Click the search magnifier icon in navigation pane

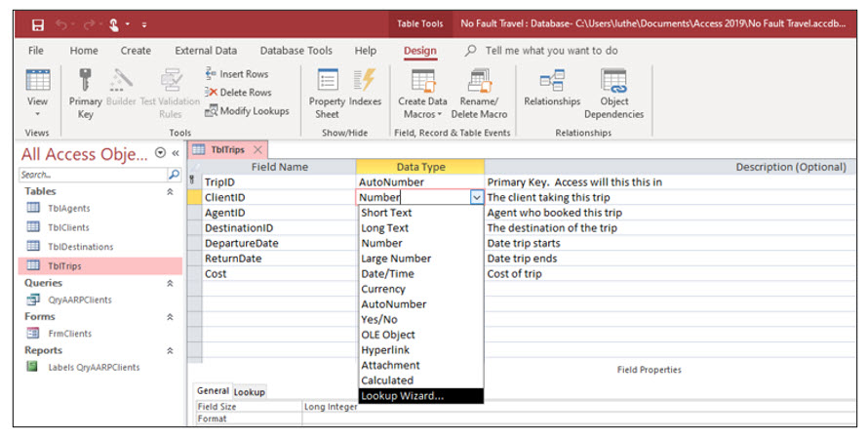pos(174,175)
